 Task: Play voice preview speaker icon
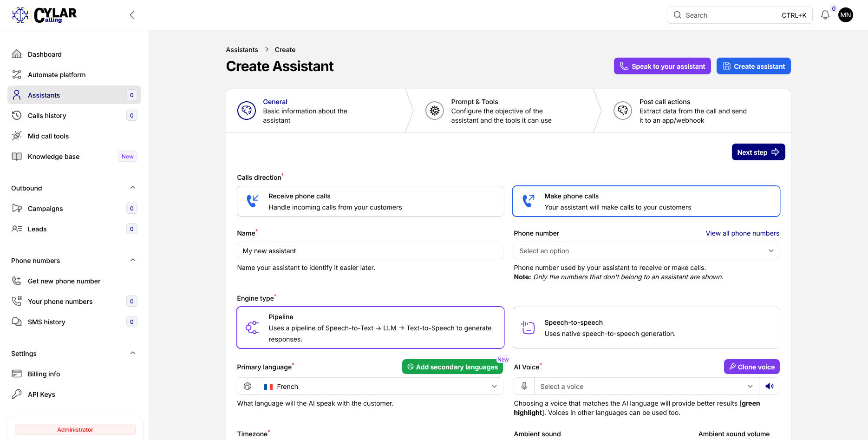(x=770, y=386)
